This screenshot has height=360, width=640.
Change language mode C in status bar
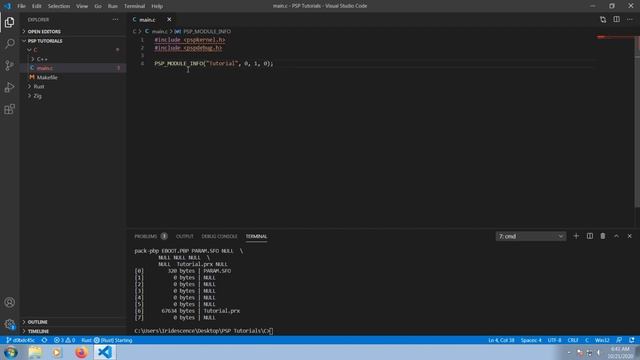[587, 340]
